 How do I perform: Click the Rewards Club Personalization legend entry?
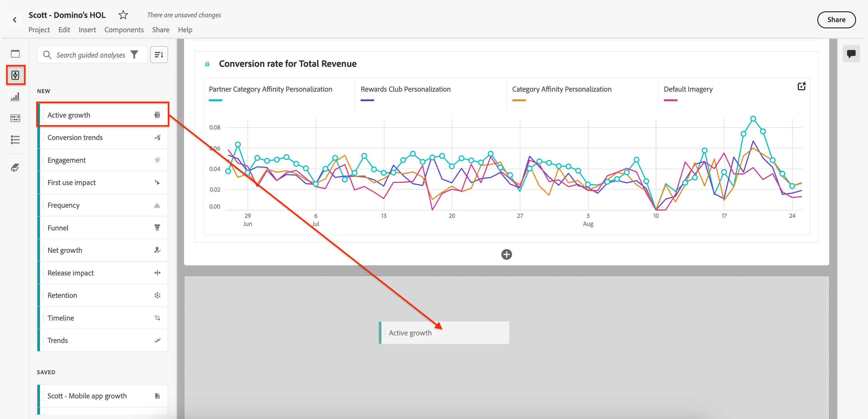pos(405,89)
